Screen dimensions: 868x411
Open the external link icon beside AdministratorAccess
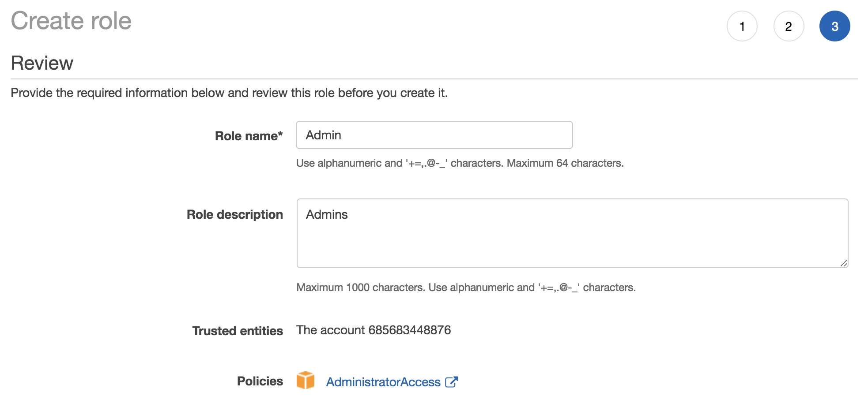point(451,382)
